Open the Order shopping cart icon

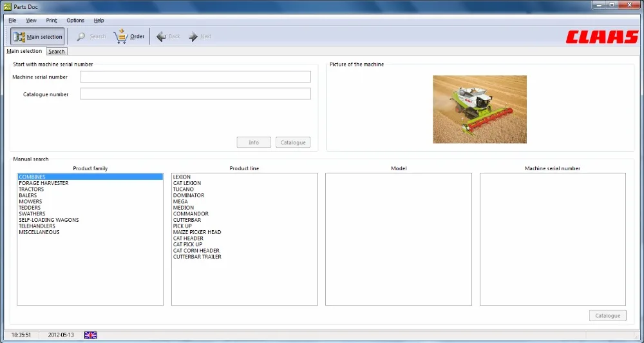(121, 36)
